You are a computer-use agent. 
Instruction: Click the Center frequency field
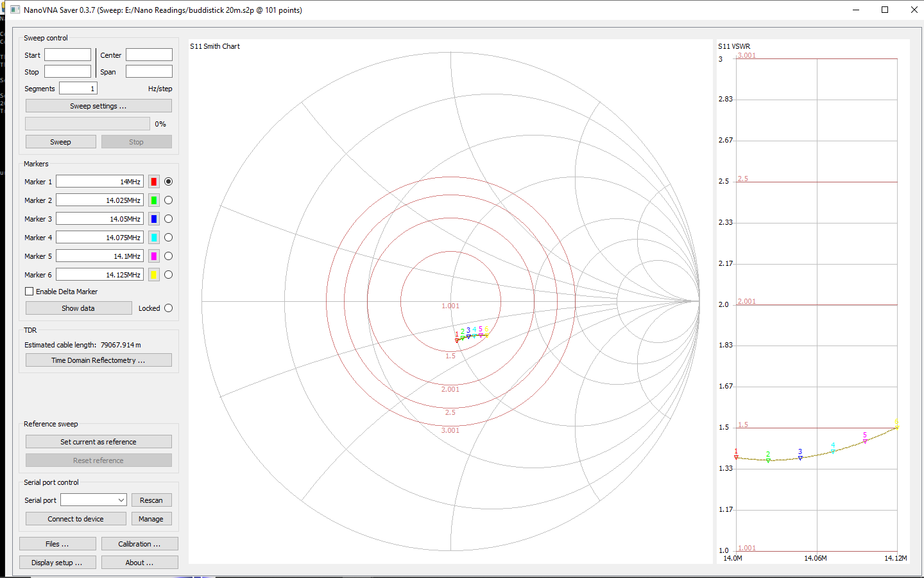[149, 55]
